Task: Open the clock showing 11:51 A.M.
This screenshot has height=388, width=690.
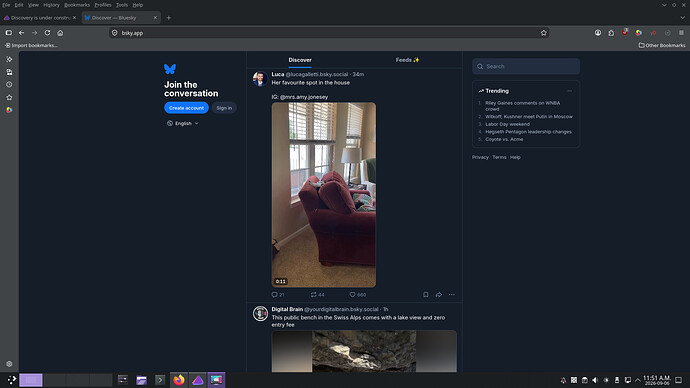Action: pos(657,380)
